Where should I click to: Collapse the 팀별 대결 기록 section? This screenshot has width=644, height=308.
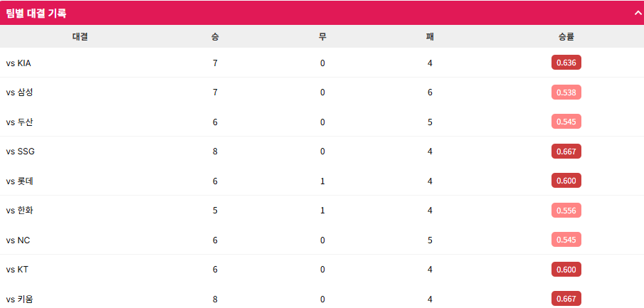point(638,13)
